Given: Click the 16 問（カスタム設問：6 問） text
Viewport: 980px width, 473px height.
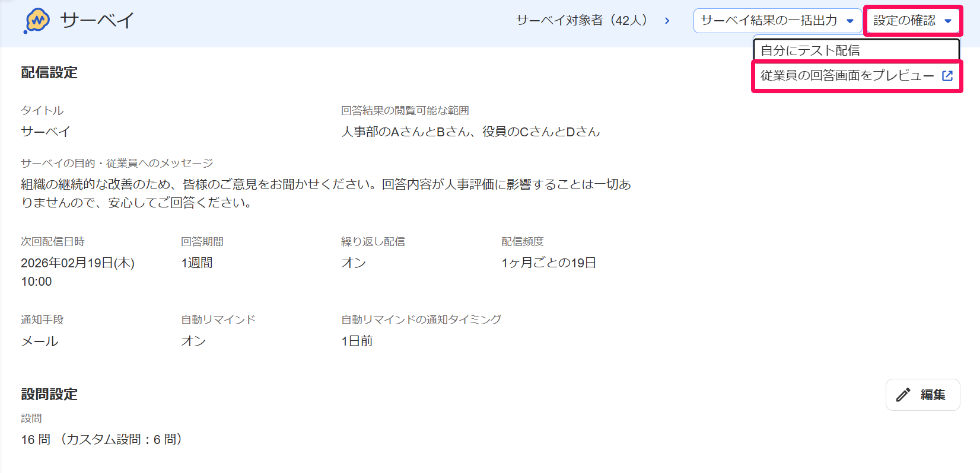Looking at the screenshot, I should click(103, 440).
